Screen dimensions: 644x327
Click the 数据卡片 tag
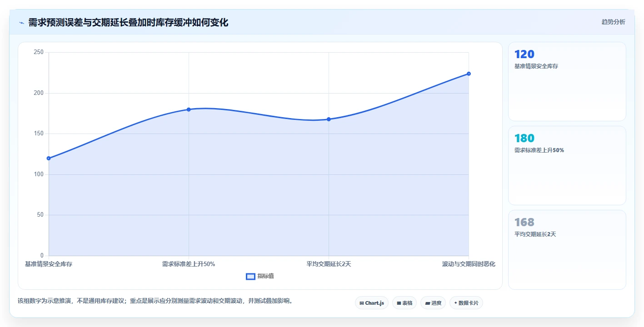pos(466,303)
